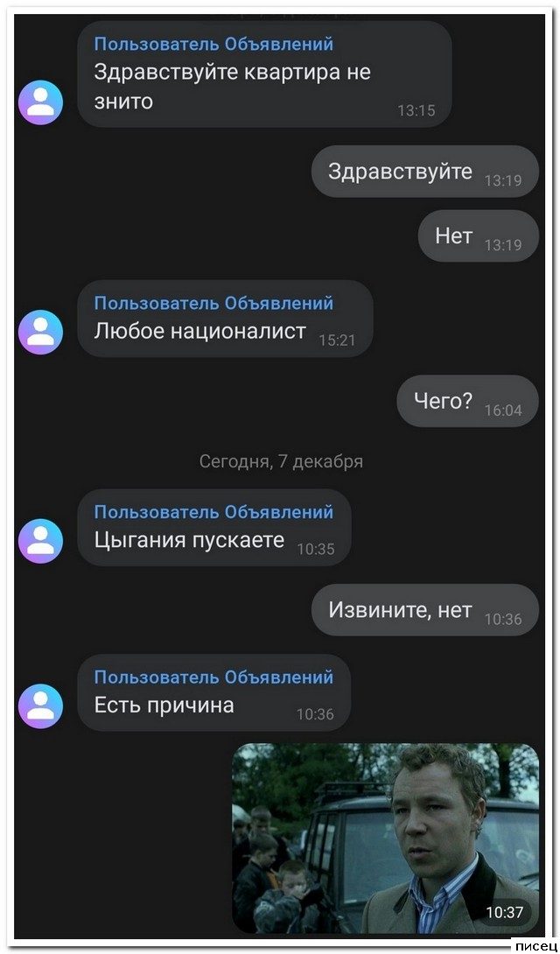Tap avatar beside 'Есть причина' message

coord(41,706)
